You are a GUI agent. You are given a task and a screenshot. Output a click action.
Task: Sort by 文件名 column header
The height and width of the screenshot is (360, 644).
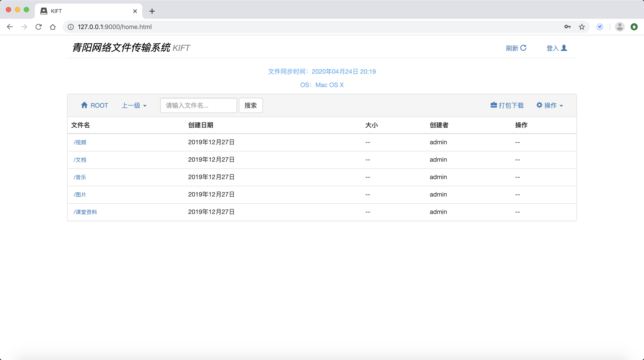[80, 125]
